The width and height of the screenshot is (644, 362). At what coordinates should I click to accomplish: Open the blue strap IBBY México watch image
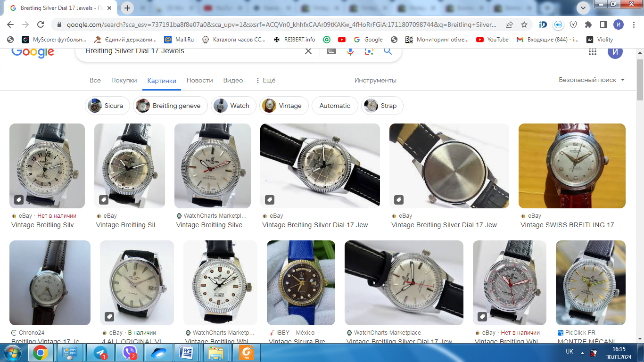pyautogui.click(x=301, y=283)
